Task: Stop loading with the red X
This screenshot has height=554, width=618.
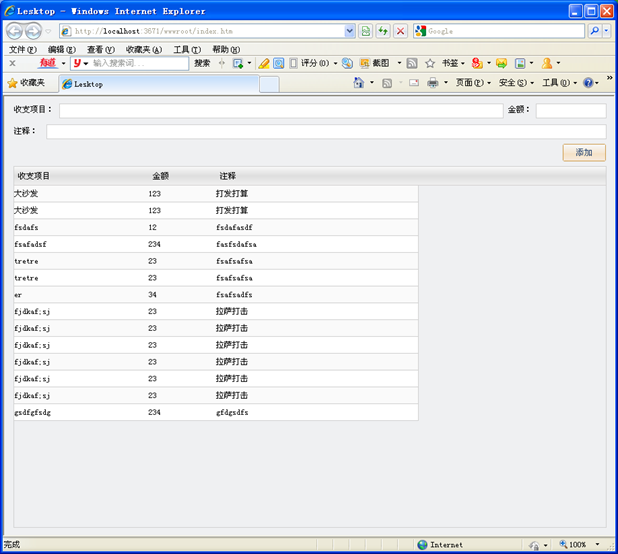Action: 400,31
